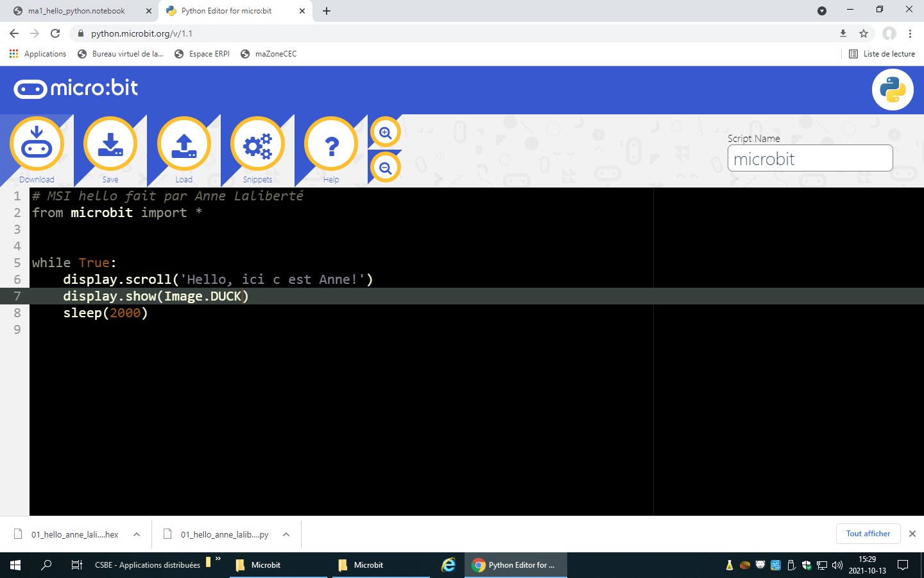This screenshot has width=924, height=578.
Task: Open Windows taskbar search
Action: tap(46, 565)
